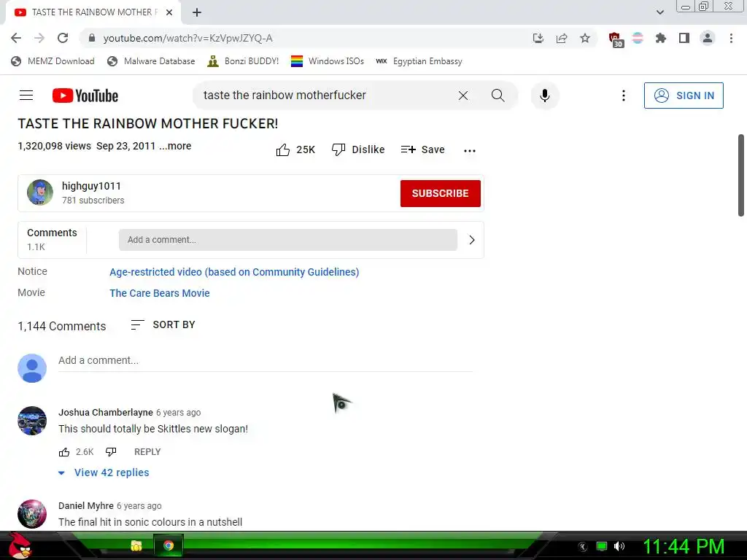The height and width of the screenshot is (560, 747).
Task: Go to YouTube home via the logo
Action: pos(85,96)
